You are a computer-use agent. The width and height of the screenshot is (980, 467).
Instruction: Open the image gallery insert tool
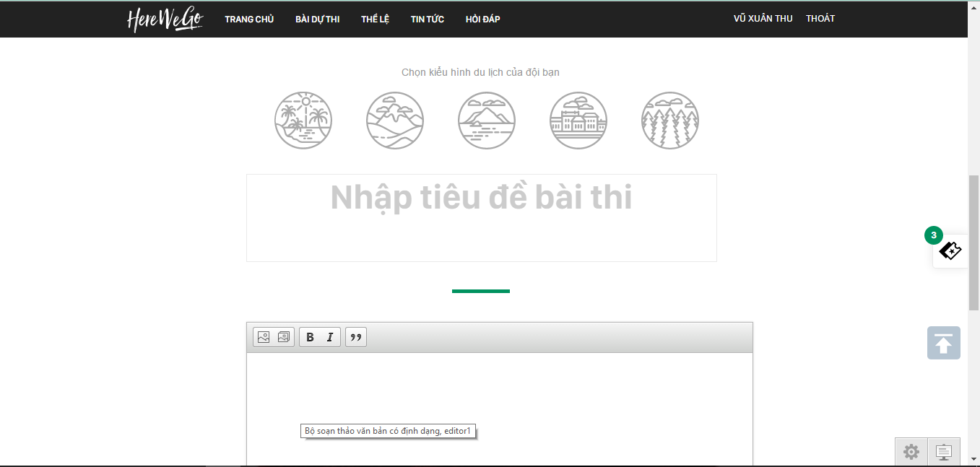[284, 337]
